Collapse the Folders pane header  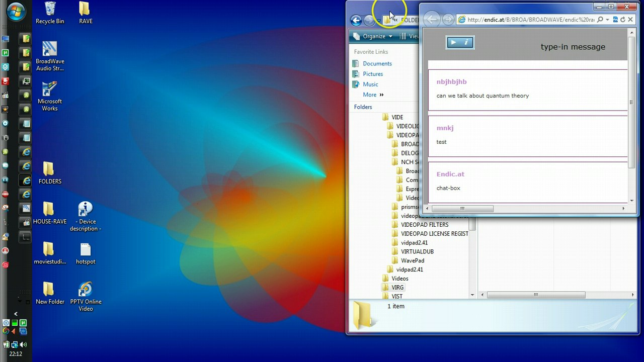coord(363,107)
